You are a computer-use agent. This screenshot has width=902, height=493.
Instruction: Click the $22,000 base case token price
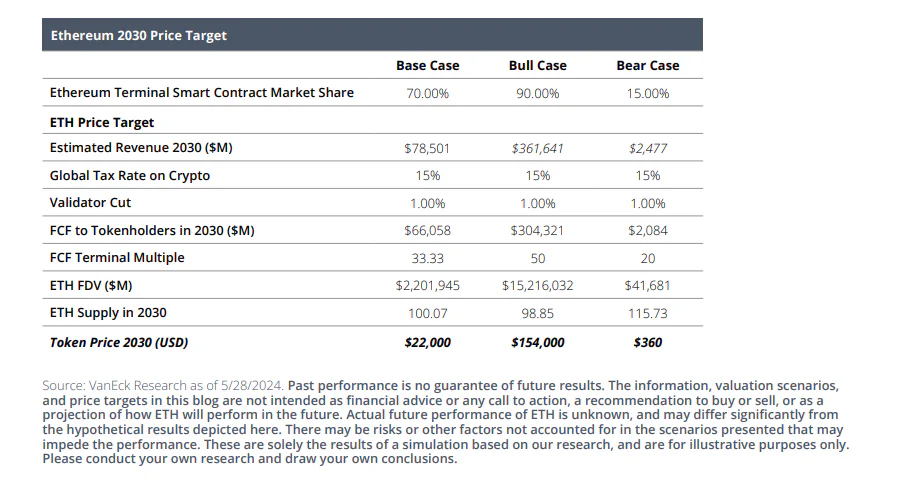(427, 342)
